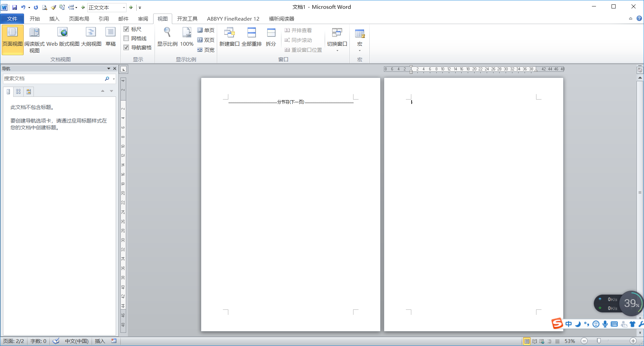Screen dimensions: 644x346
Task: Switch to 阅读版式视图 reading layout view
Action: point(34,40)
